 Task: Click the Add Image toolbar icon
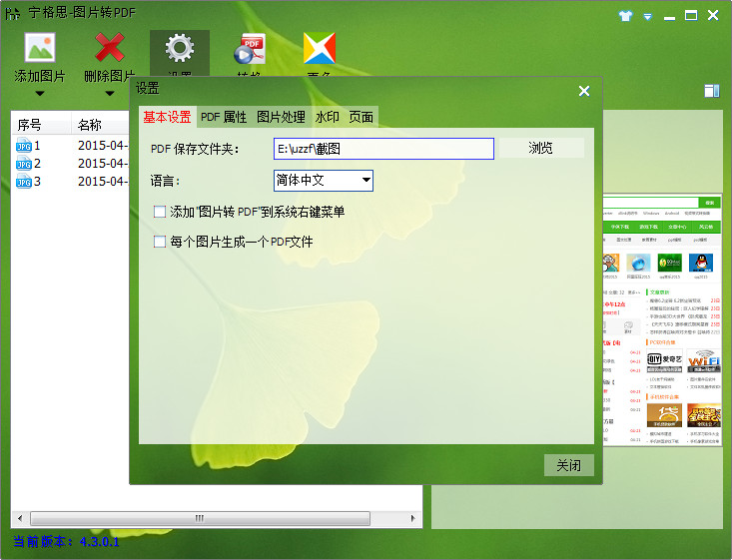(x=40, y=48)
